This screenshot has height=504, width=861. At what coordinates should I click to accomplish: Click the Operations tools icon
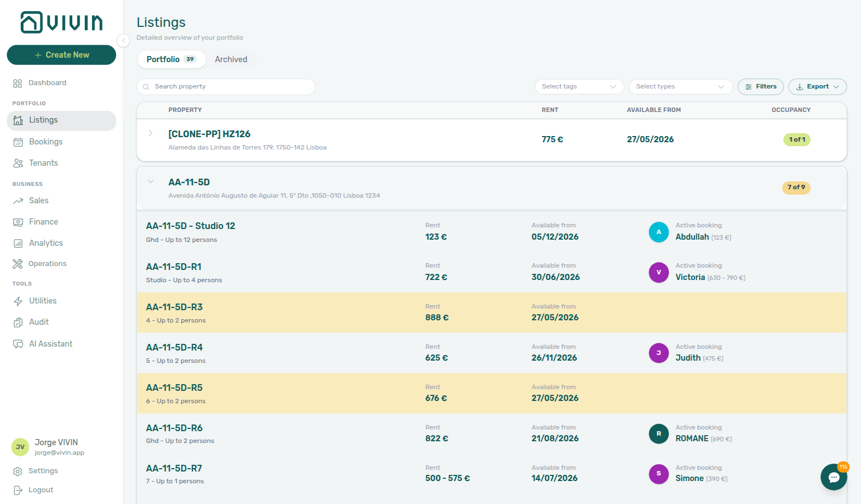[17, 264]
